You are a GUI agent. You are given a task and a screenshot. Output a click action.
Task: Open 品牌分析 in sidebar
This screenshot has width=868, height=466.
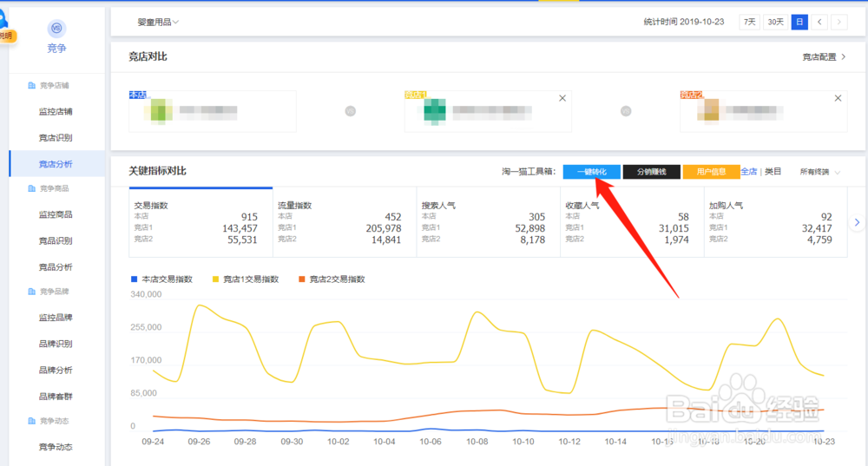(x=56, y=370)
